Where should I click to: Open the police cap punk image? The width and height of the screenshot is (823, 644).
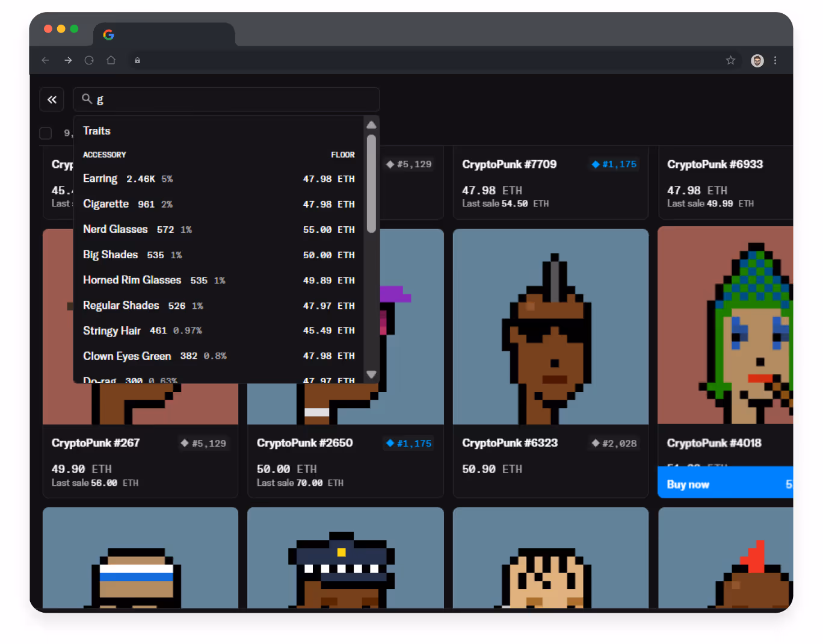[345, 558]
